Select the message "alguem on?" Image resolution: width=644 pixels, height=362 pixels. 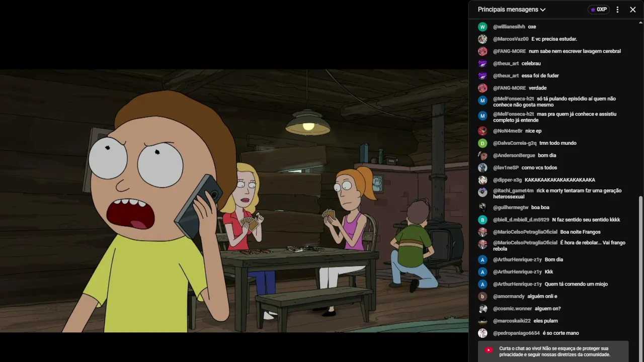click(x=547, y=309)
